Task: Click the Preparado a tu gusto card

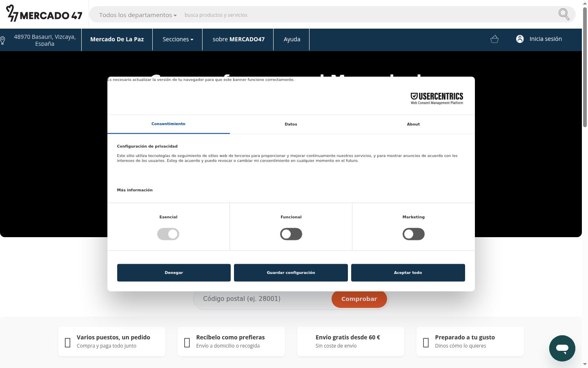Action: click(470, 341)
